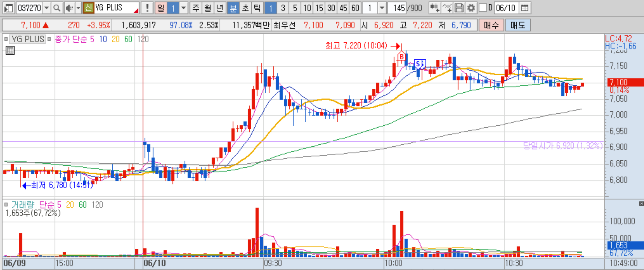The image size is (644, 270).
Task: Click the interval value field showing 1
Action: click(x=370, y=8)
